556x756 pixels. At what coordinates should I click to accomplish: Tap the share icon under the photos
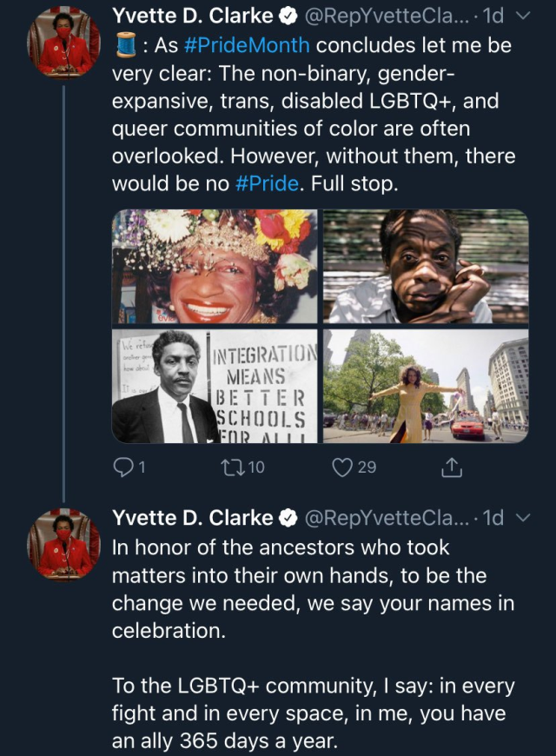[x=451, y=468]
